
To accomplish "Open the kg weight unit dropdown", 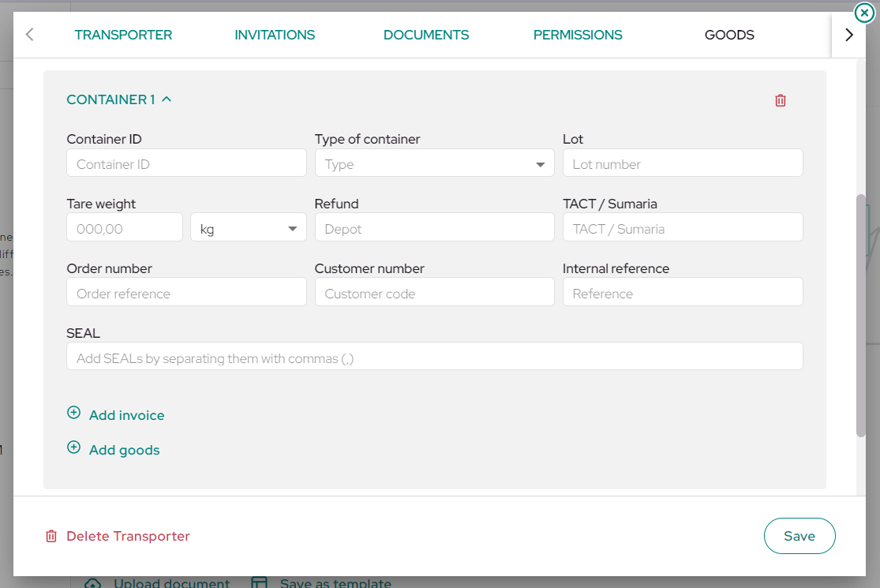I will (248, 228).
